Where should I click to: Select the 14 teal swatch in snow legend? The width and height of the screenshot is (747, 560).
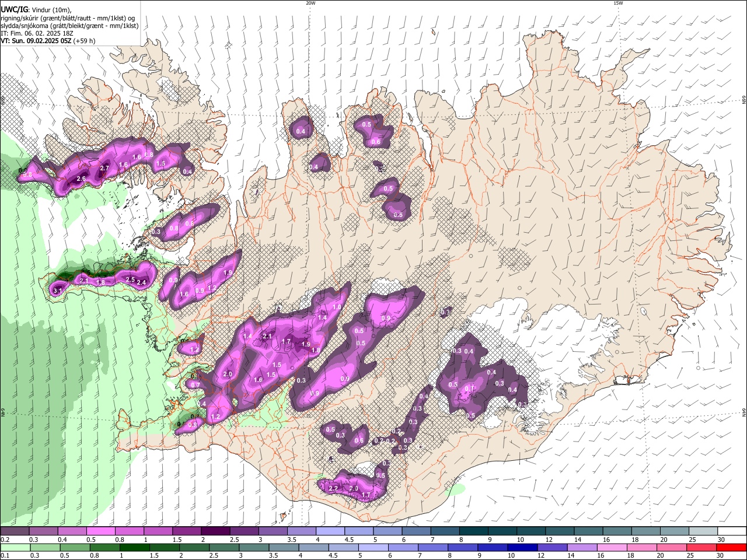pos(588,531)
